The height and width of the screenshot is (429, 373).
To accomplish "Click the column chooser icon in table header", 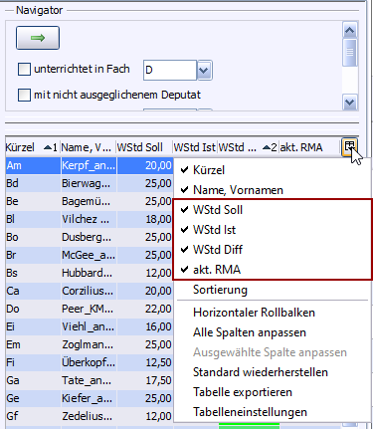I will pyautogui.click(x=349, y=147).
